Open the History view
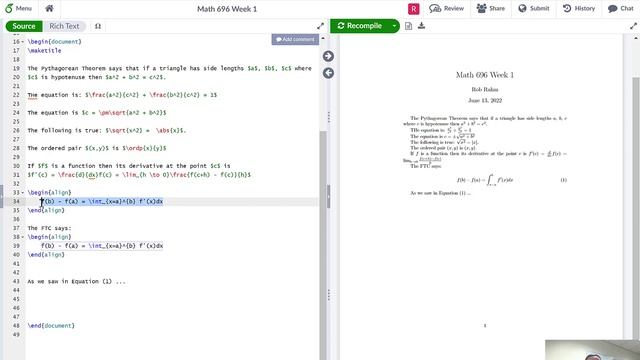The width and height of the screenshot is (640, 360). pos(579,9)
